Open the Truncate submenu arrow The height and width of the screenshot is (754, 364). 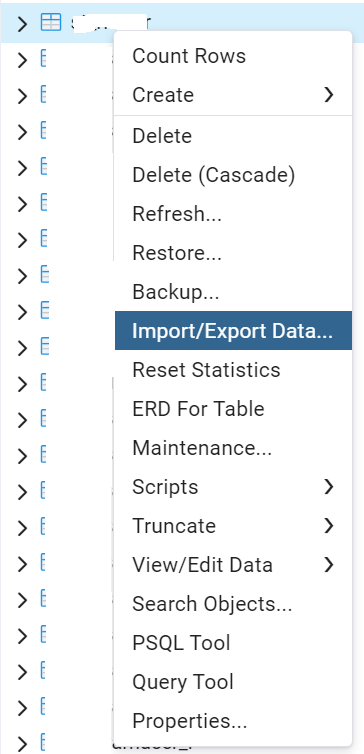(x=329, y=526)
